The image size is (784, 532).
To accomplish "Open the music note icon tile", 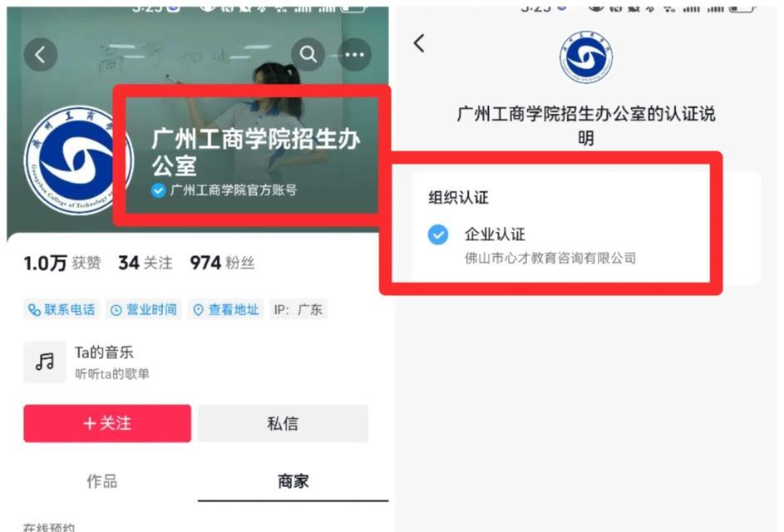I will (45, 362).
